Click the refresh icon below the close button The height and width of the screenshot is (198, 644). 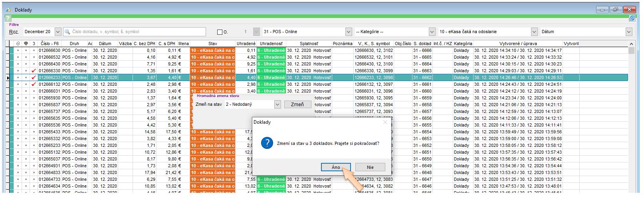coord(632,18)
